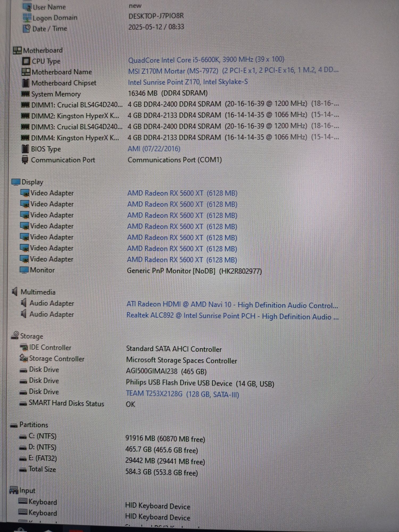This screenshot has height=532, width=399.
Task: Click the Display section monitor icon
Action: pos(16,182)
